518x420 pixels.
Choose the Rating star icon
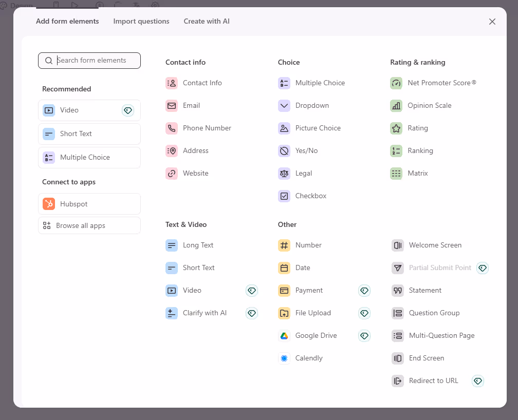tap(396, 128)
